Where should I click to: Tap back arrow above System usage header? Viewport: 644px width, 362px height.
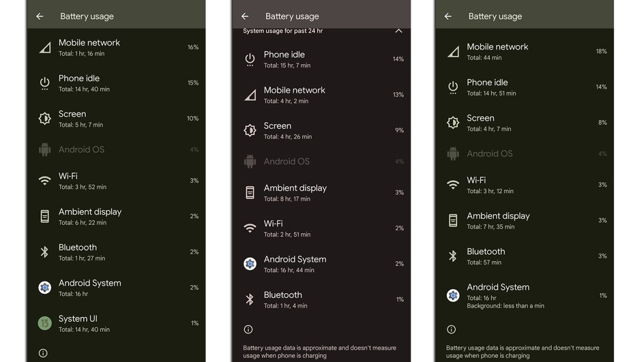pos(245,17)
